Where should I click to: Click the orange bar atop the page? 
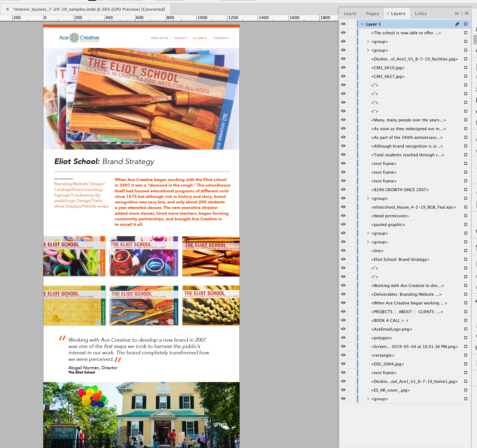141,26
